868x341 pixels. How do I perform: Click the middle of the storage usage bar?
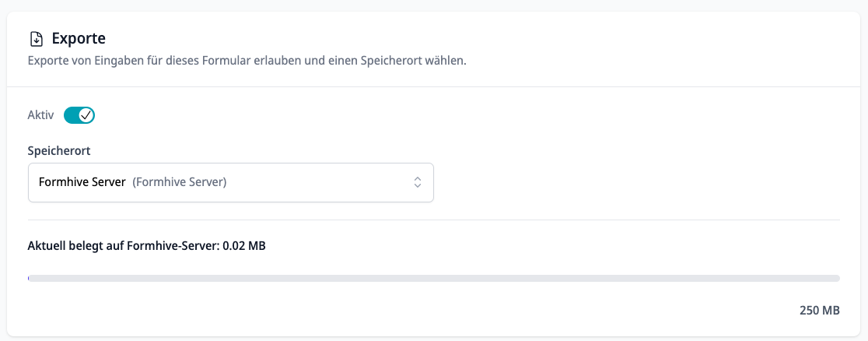coord(434,278)
